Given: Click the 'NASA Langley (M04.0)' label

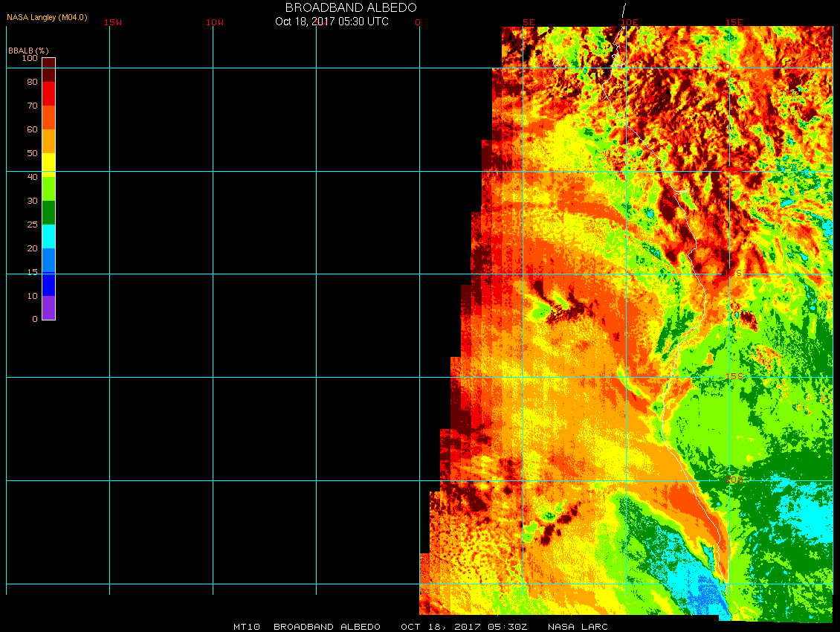Looking at the screenshot, I should tap(47, 17).
